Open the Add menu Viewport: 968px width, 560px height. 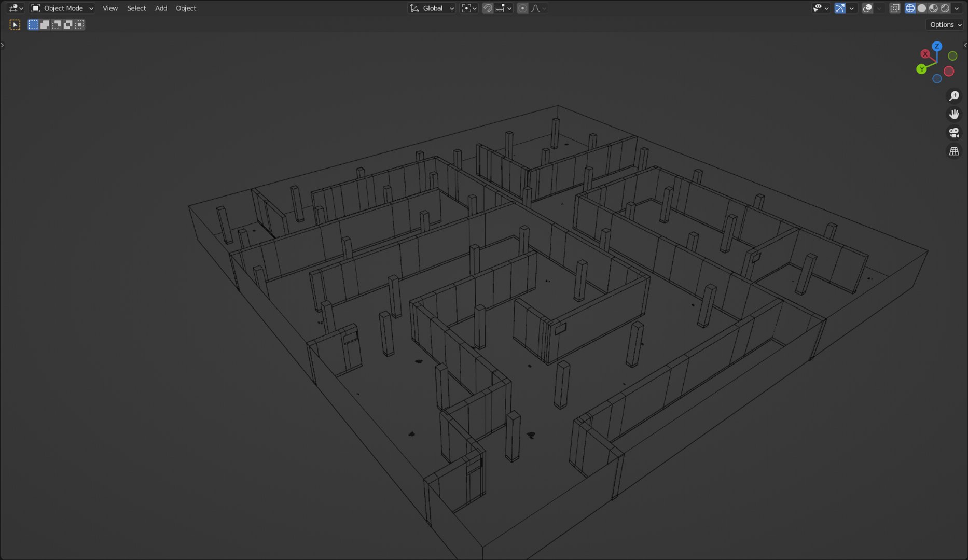point(161,8)
